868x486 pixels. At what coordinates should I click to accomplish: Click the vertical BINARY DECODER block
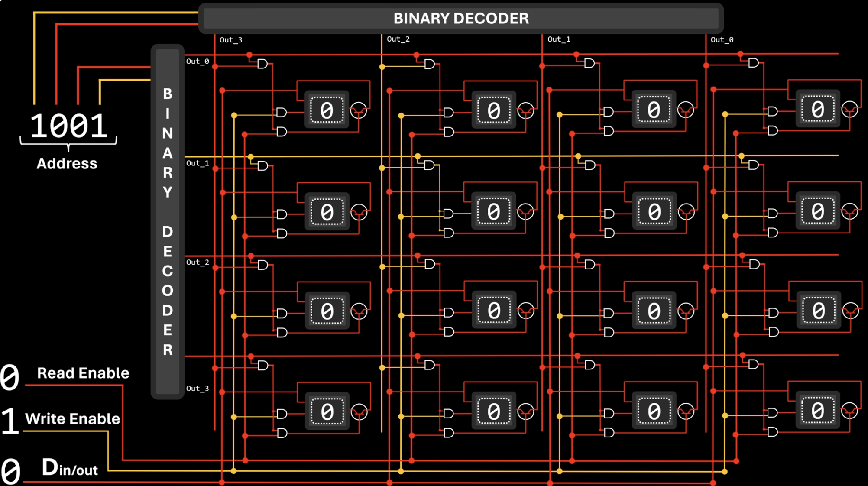(x=168, y=221)
